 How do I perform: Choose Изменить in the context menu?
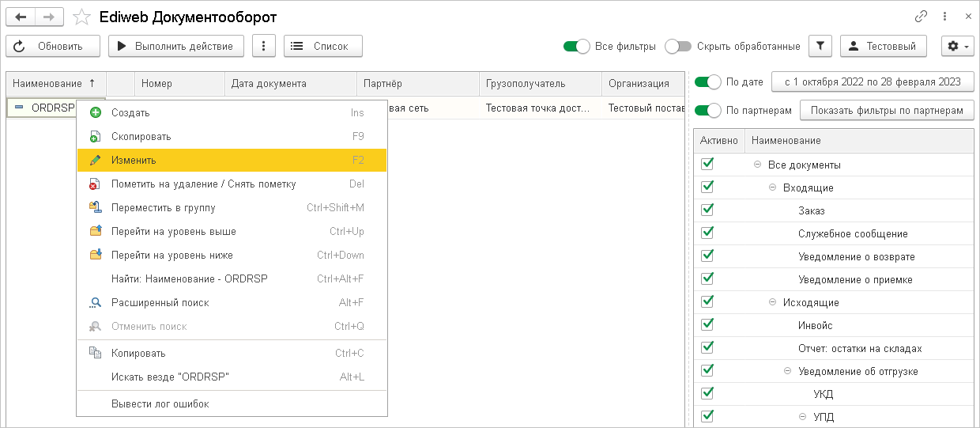pos(134,160)
